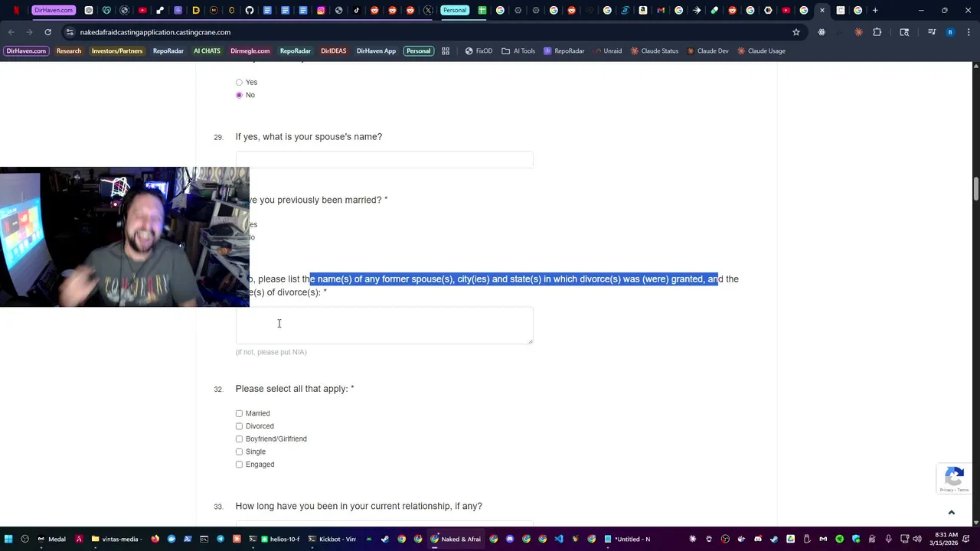
Task: Bookmark this page with the star
Action: coord(796,32)
